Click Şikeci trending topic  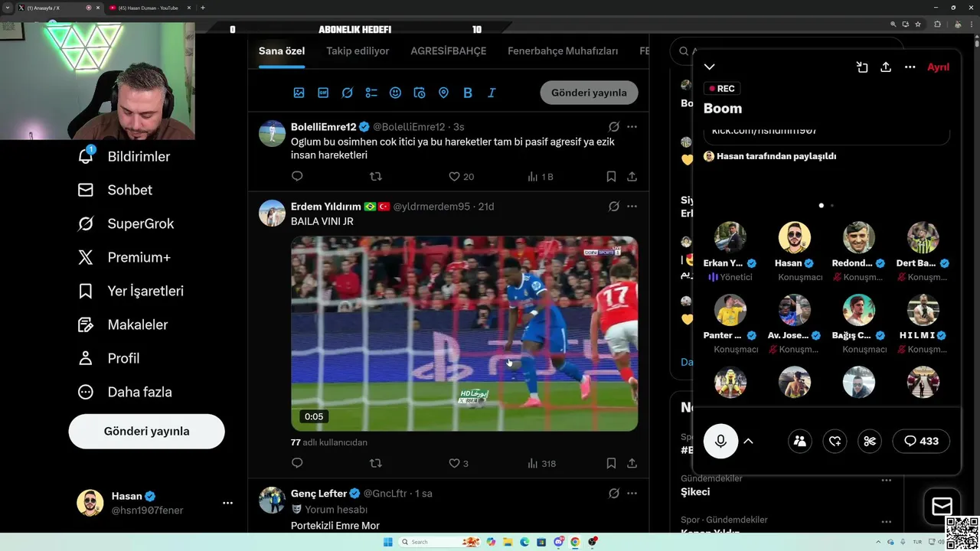(x=695, y=492)
